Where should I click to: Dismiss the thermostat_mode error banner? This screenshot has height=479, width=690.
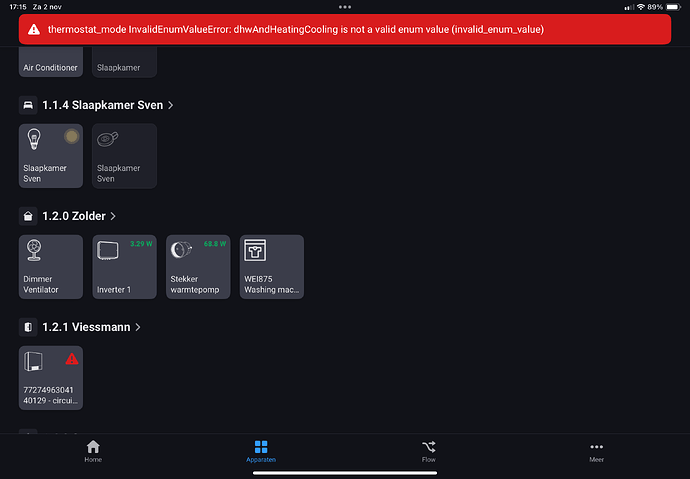pyautogui.click(x=345, y=29)
